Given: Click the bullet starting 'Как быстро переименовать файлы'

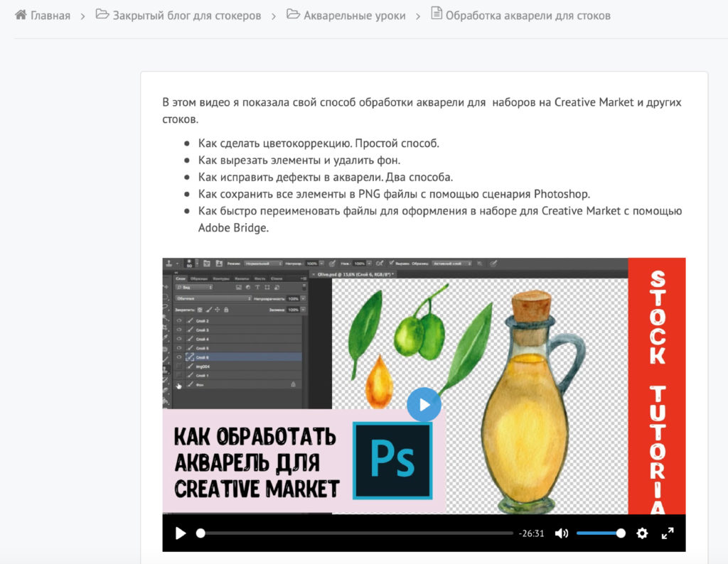Looking at the screenshot, I should [x=439, y=219].
